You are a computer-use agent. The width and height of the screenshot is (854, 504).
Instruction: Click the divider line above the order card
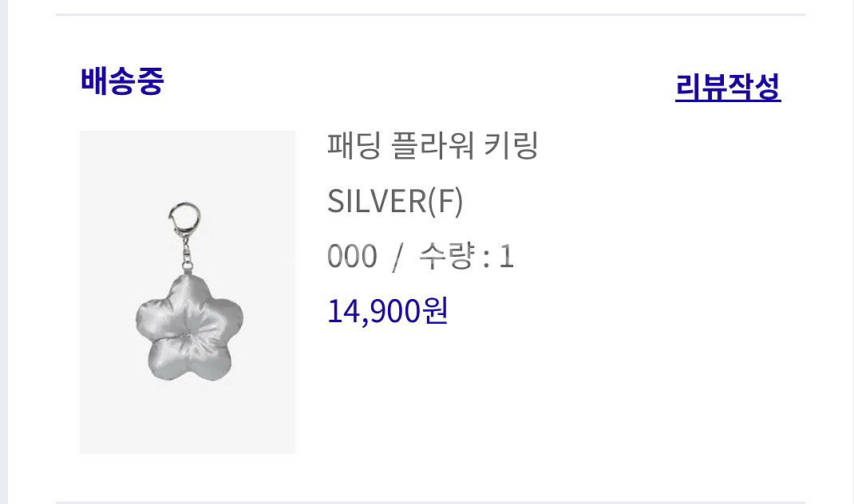(430, 14)
